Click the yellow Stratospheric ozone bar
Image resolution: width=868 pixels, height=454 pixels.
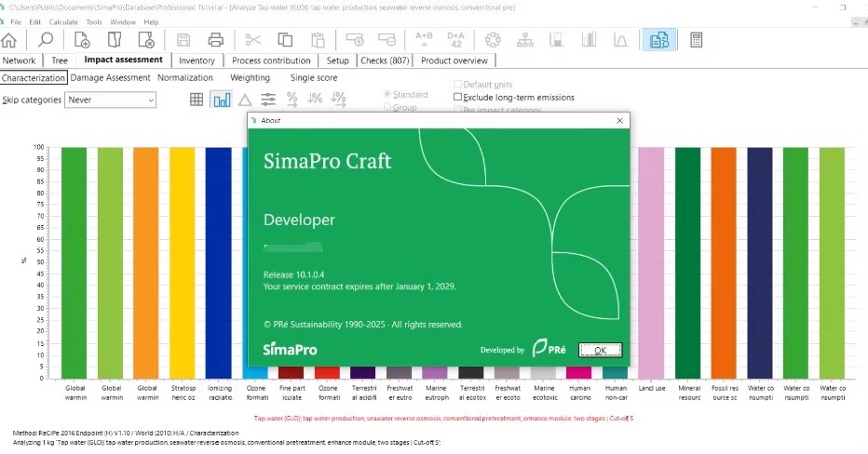(183, 262)
